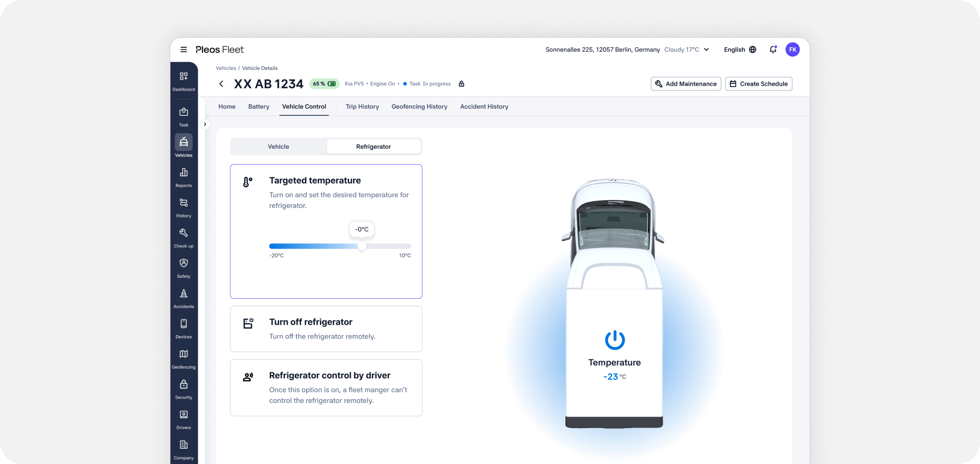980x464 pixels.
Task: Switch to the Battery tab
Action: click(x=258, y=107)
